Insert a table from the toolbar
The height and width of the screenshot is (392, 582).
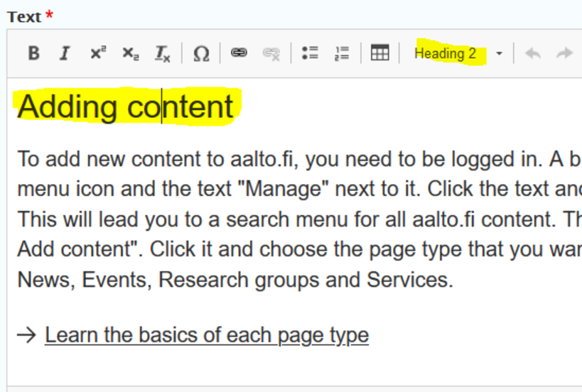point(380,53)
